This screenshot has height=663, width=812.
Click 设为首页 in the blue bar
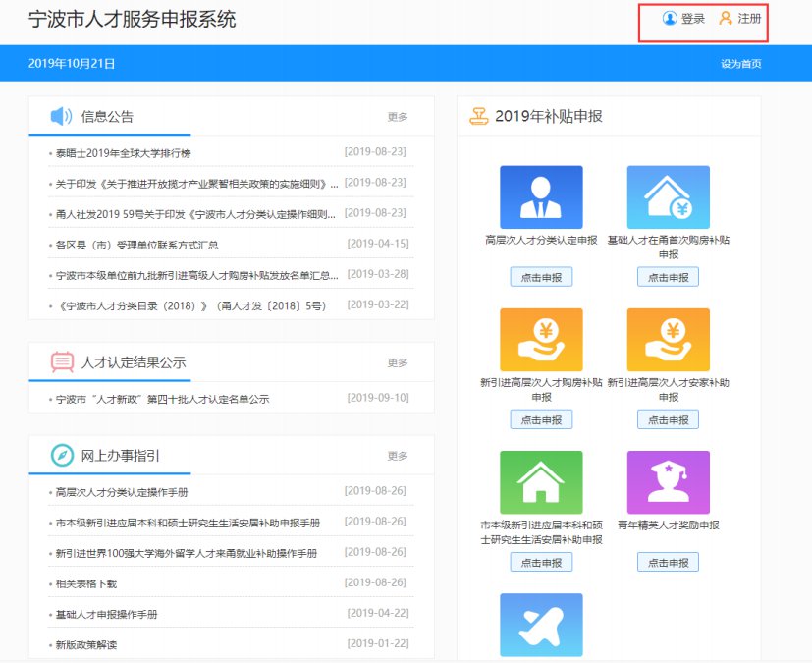[x=740, y=64]
